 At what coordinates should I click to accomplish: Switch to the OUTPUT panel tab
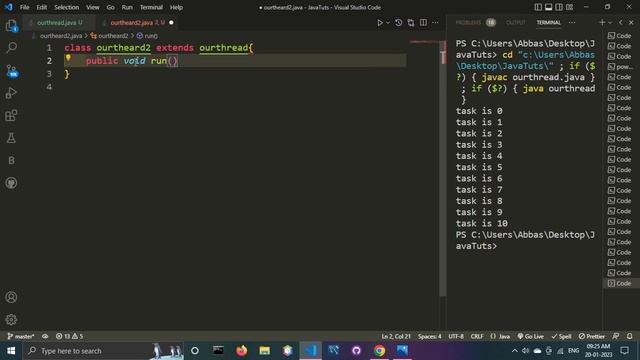(516, 23)
